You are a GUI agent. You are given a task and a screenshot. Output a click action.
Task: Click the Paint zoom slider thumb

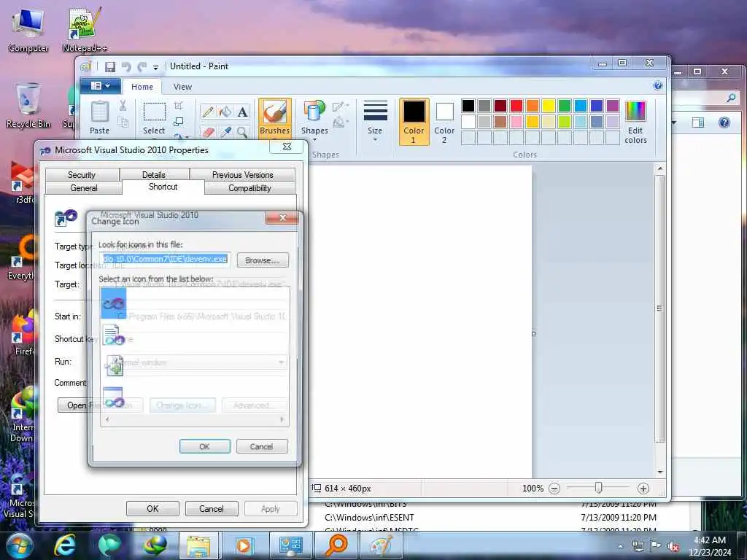pos(599,488)
